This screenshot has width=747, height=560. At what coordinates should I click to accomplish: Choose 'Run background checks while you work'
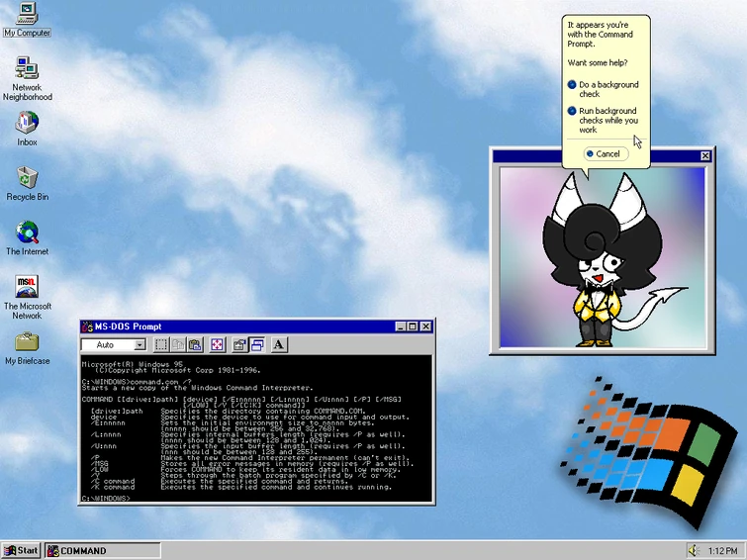(604, 120)
